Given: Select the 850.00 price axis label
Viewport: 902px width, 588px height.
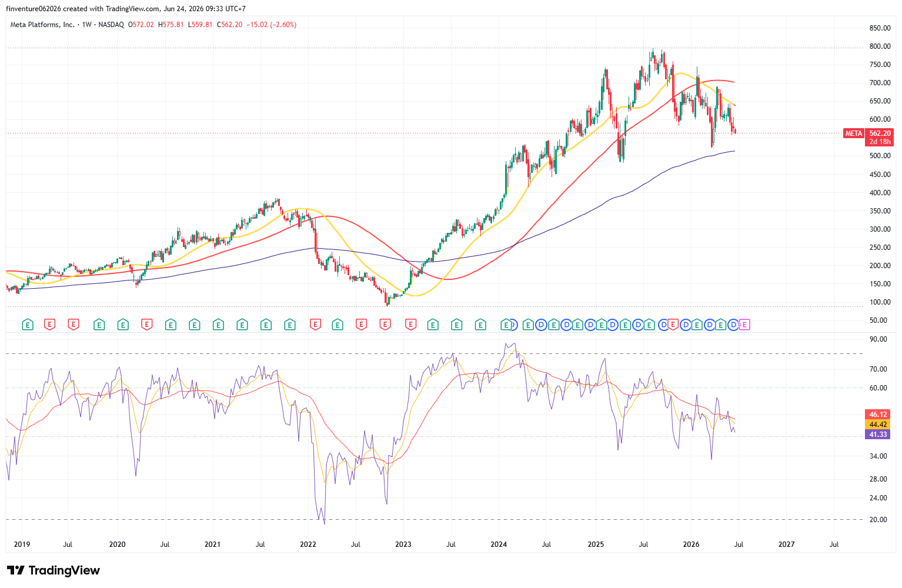Looking at the screenshot, I should pyautogui.click(x=880, y=28).
